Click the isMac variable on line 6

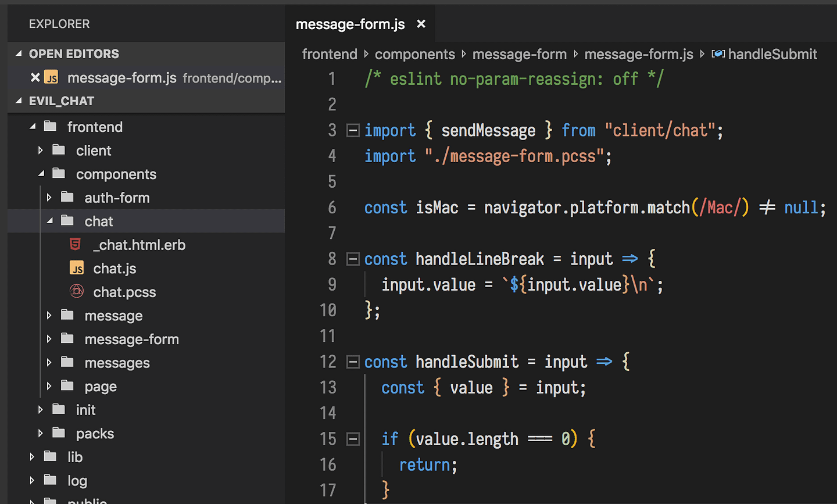pos(437,208)
